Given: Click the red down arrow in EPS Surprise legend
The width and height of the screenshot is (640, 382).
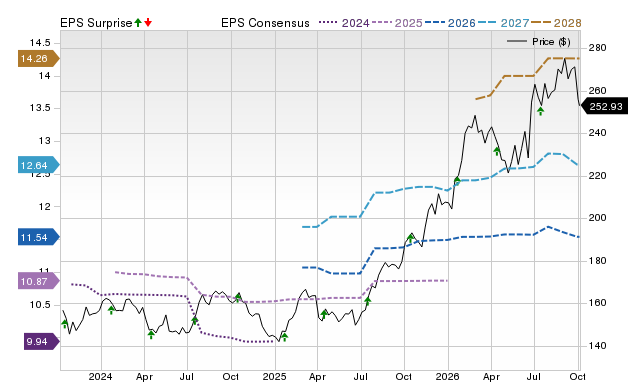Looking at the screenshot, I should pyautogui.click(x=148, y=22).
